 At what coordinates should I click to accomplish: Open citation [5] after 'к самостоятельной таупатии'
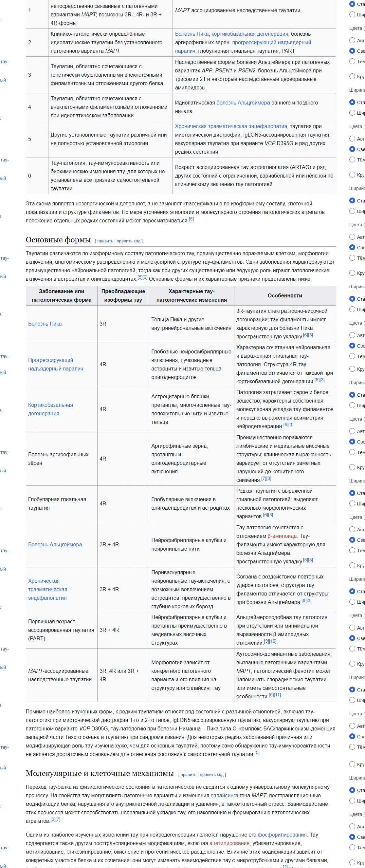pyautogui.click(x=257, y=753)
